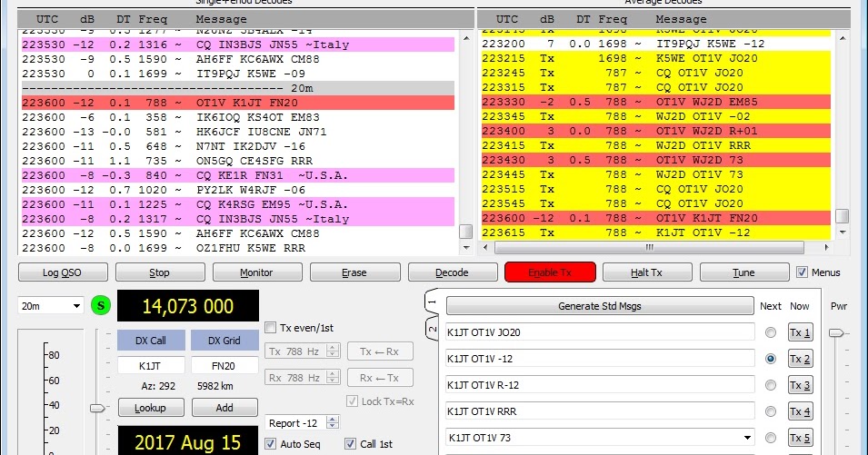
Task: Click the K1JT OT1V R-12 message field
Action: (x=600, y=385)
